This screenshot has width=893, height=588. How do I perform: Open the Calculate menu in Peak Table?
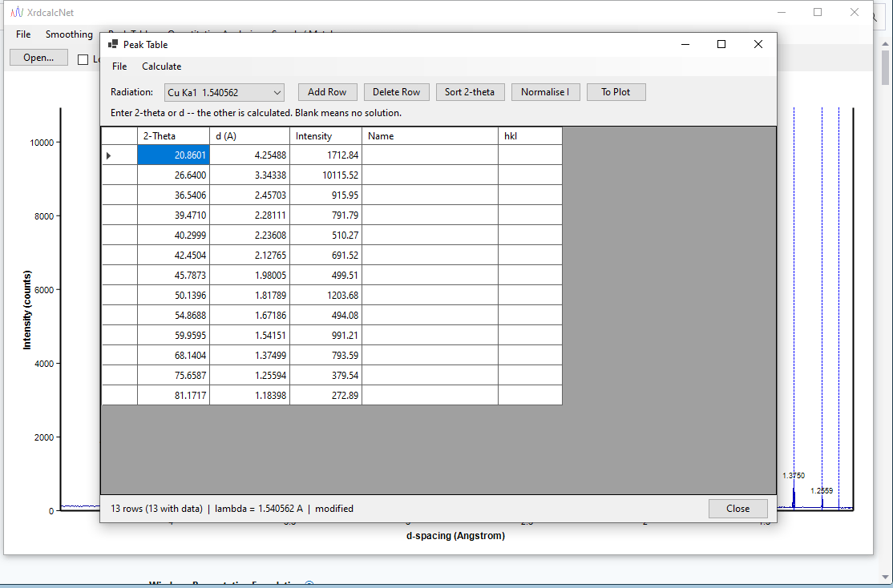[x=162, y=66]
